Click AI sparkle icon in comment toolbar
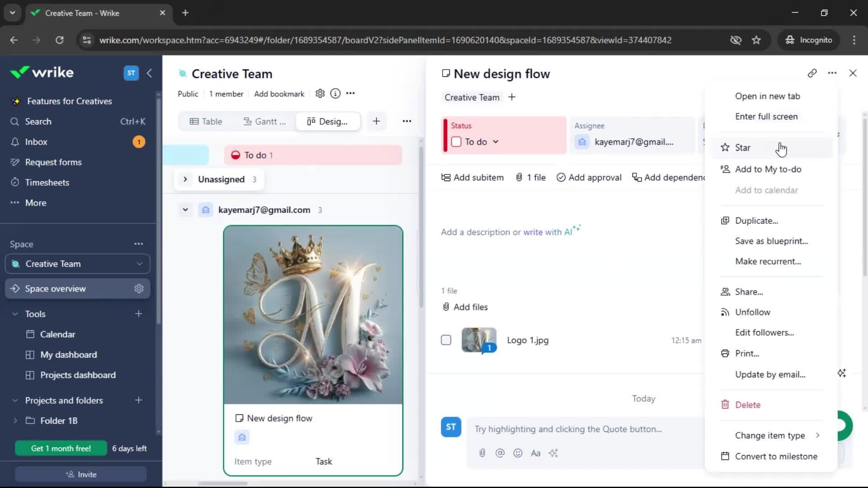This screenshot has height=488, width=868. [x=553, y=453]
